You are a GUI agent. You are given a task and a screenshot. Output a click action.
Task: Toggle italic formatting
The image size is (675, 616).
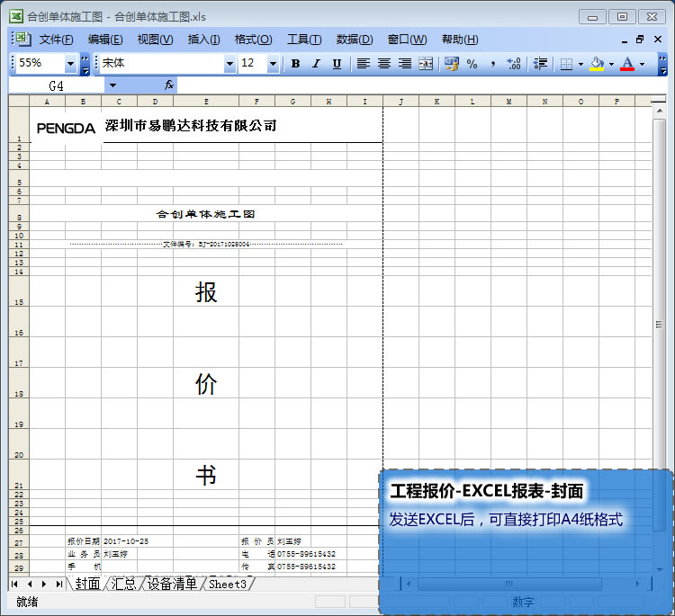317,64
